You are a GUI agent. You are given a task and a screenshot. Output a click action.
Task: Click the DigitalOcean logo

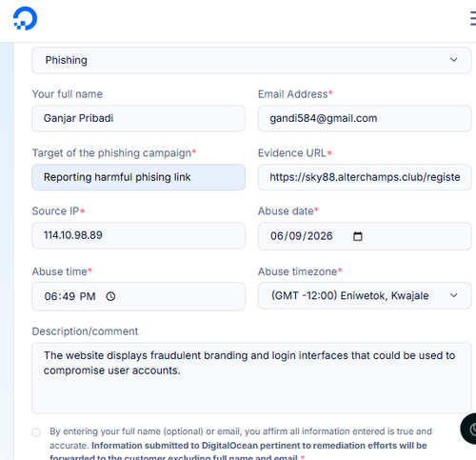pos(25,18)
